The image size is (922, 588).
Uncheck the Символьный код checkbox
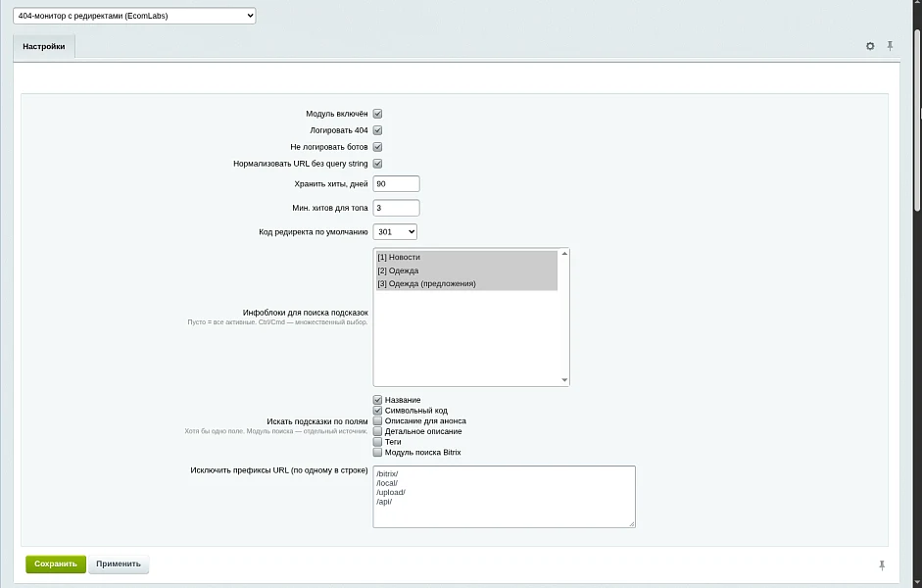click(x=377, y=411)
